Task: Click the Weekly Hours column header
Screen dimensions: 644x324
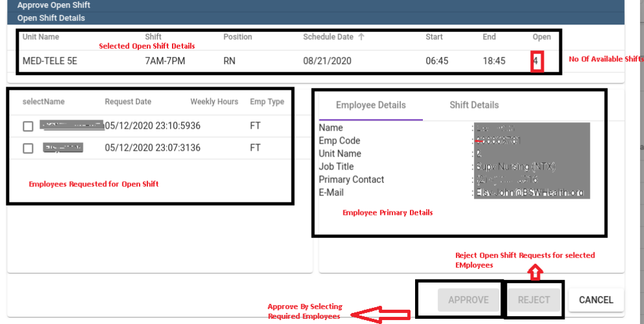Action: tap(214, 102)
